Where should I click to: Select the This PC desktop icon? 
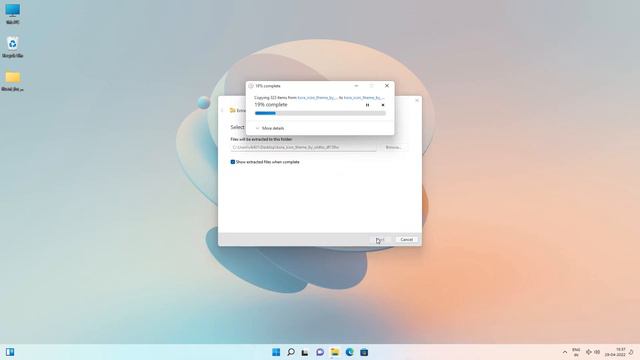point(13,14)
